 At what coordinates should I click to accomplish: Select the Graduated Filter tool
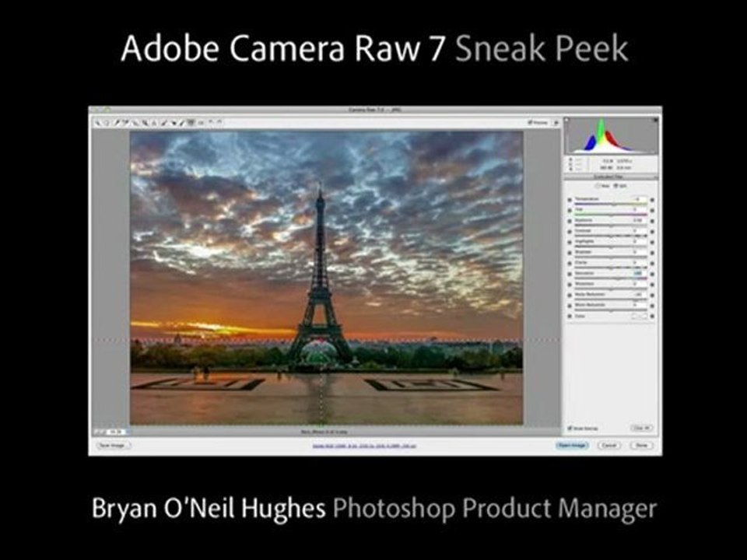(191, 122)
